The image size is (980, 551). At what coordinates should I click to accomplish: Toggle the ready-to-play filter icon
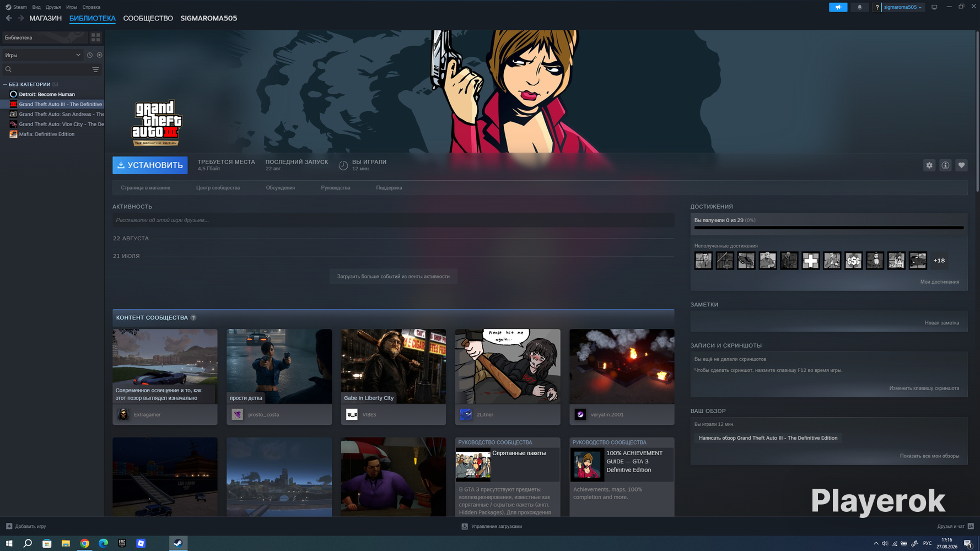[x=100, y=55]
